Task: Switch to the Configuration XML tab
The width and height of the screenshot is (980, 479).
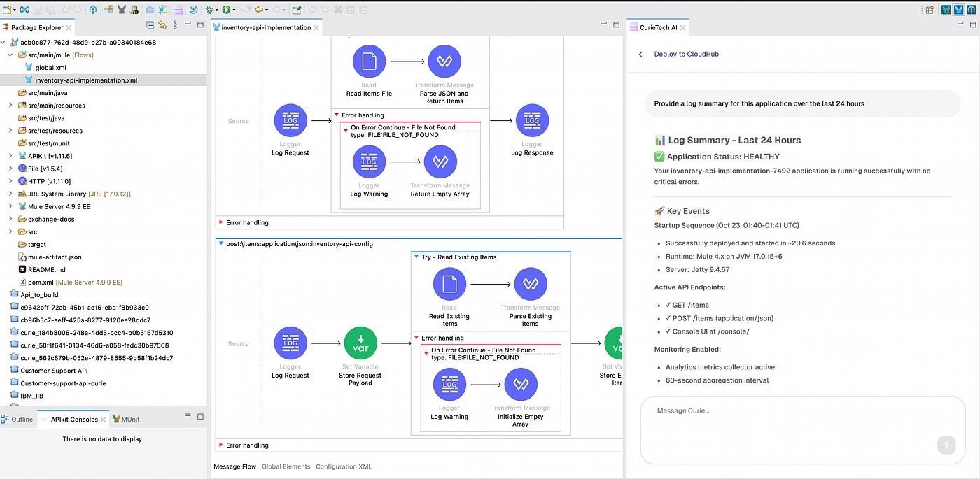Action: click(344, 466)
